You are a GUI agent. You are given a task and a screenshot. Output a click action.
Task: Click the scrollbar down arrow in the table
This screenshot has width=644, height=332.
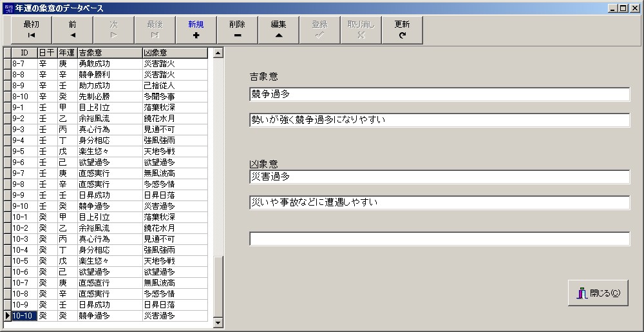pyautogui.click(x=218, y=324)
